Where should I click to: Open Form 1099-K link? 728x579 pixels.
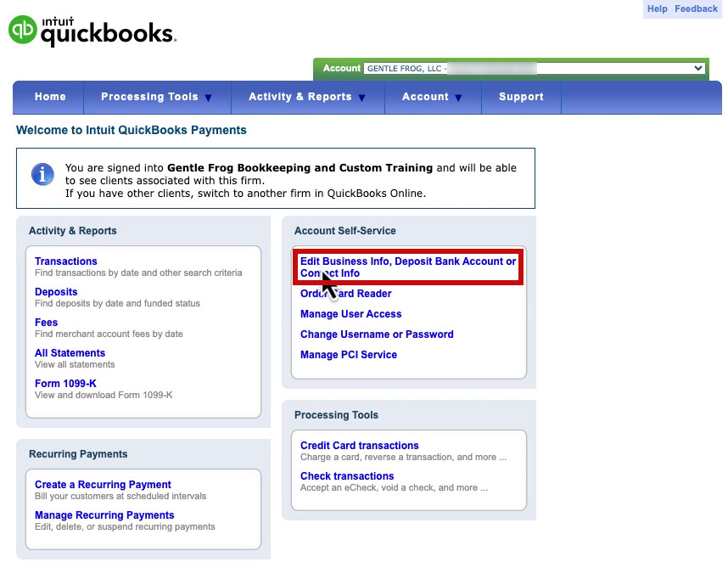pyautogui.click(x=65, y=384)
